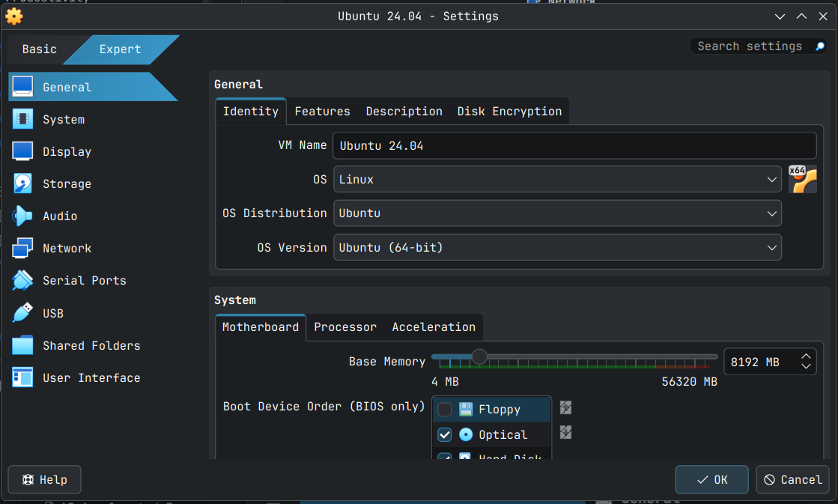Go to Audio settings
Viewport: 838px width, 504px height.
pyautogui.click(x=60, y=216)
